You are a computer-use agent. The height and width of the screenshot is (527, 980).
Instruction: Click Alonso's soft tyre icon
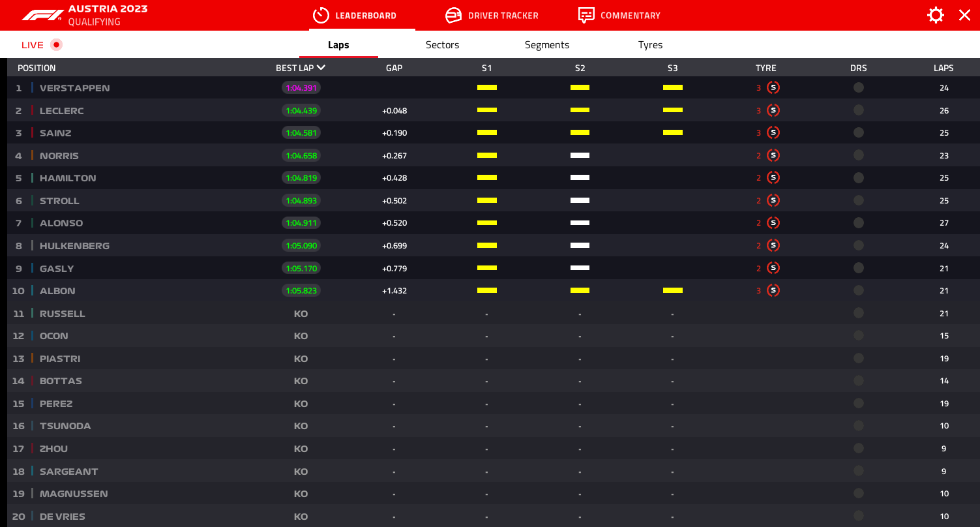coord(773,222)
